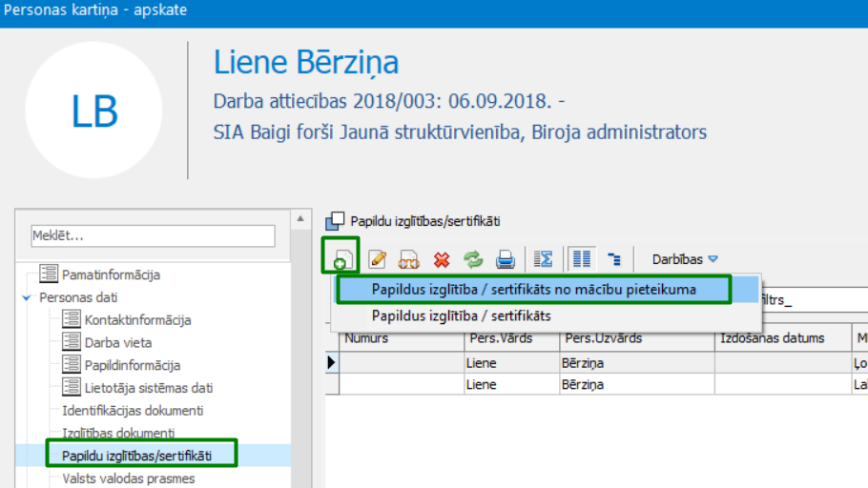Switch to the tree hierarchy view icon

pyautogui.click(x=613, y=259)
